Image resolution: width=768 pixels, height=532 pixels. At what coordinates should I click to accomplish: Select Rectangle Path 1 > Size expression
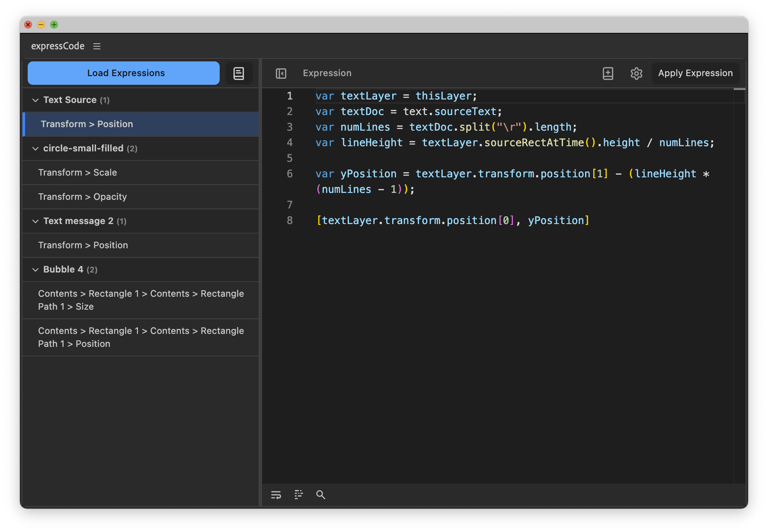tap(141, 300)
